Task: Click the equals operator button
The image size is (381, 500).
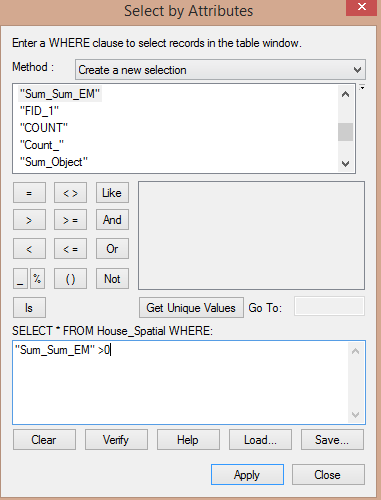Action: tap(29, 193)
